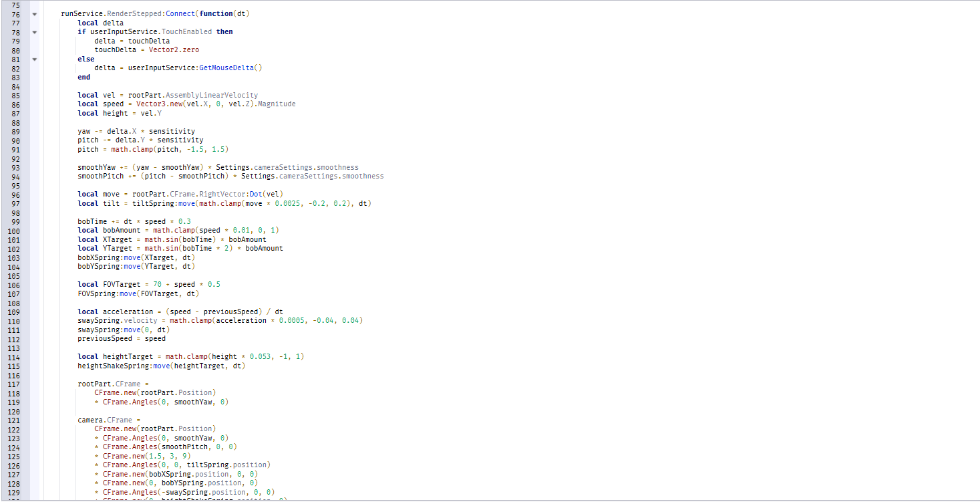Image resolution: width=980 pixels, height=502 pixels.
Task: Click 'rootPart.CFrame =' assignment on line 117
Action: [113, 384]
